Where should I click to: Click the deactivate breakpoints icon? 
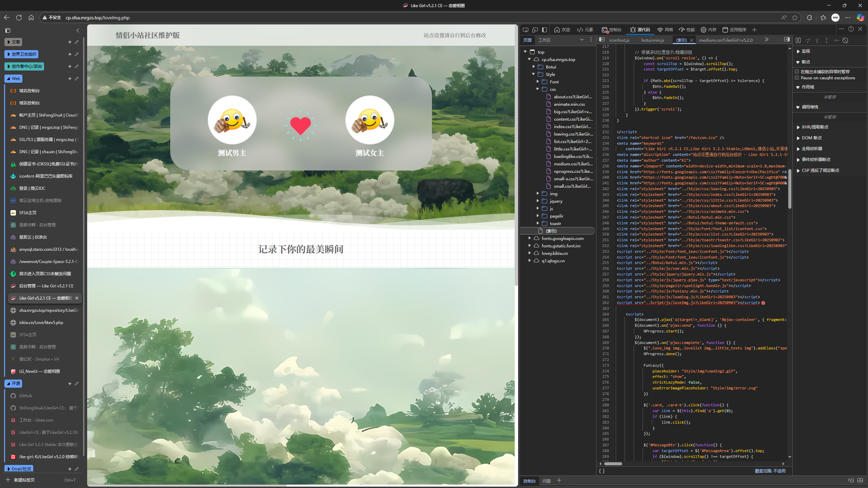click(x=845, y=40)
